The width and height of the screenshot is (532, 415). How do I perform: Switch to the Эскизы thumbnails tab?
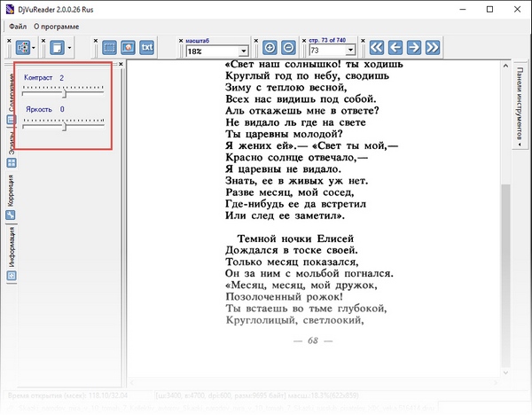(x=12, y=149)
